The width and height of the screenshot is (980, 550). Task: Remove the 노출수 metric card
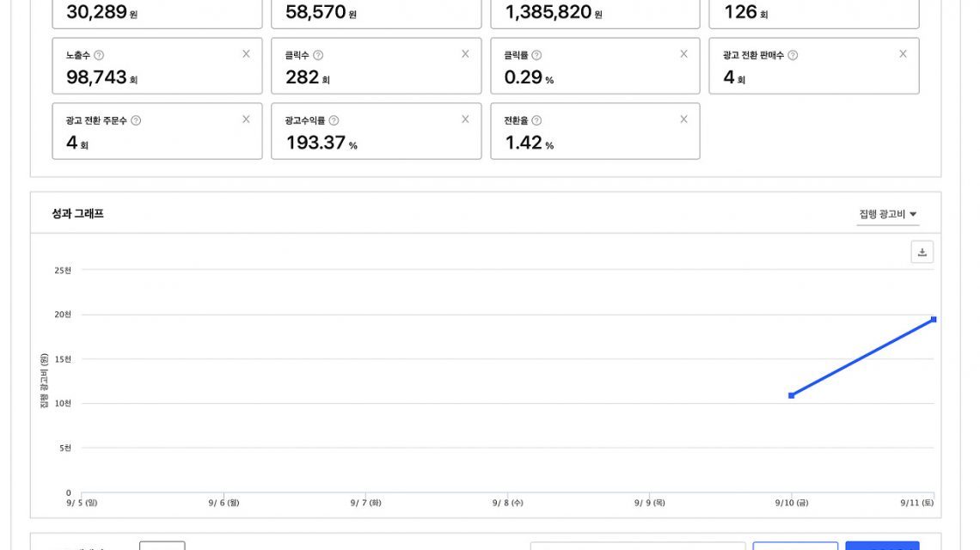[x=246, y=54]
